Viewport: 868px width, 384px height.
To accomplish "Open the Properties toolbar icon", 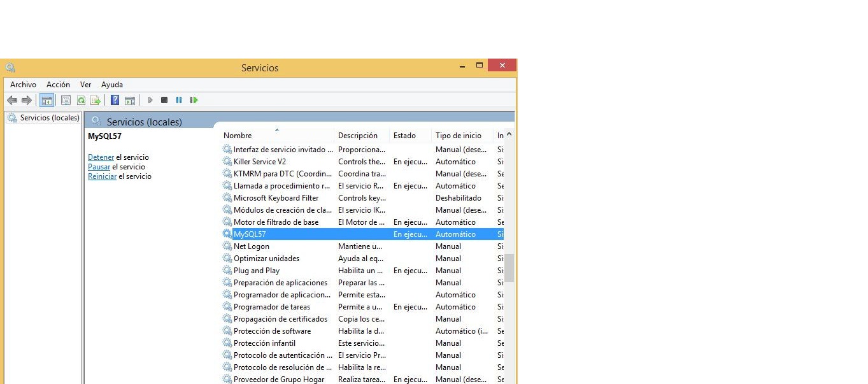I will click(x=66, y=100).
